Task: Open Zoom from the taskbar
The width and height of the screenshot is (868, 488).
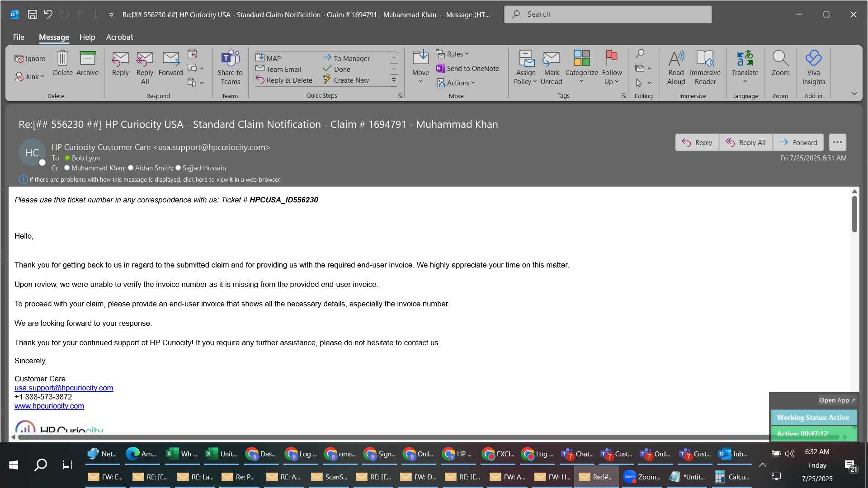Action: pyautogui.click(x=642, y=477)
